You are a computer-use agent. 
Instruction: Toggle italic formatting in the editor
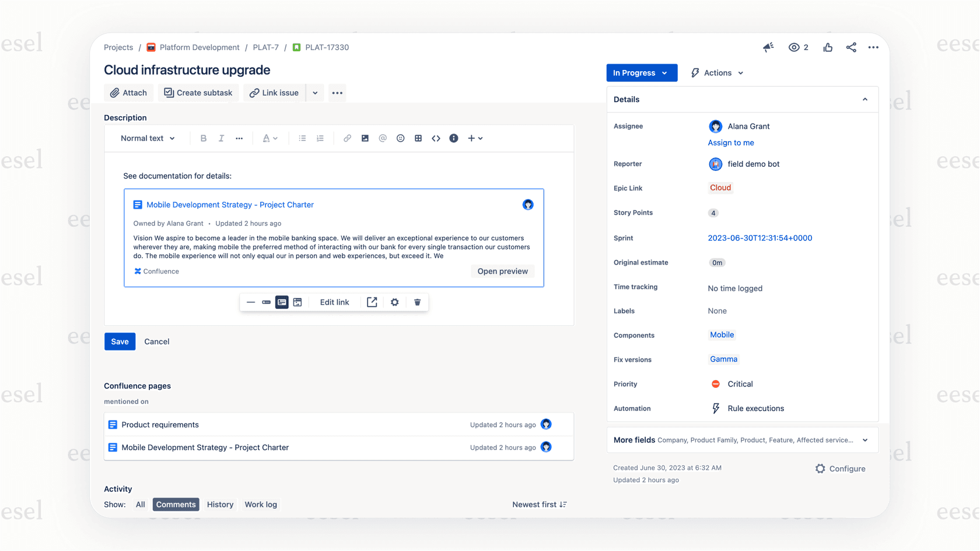221,138
